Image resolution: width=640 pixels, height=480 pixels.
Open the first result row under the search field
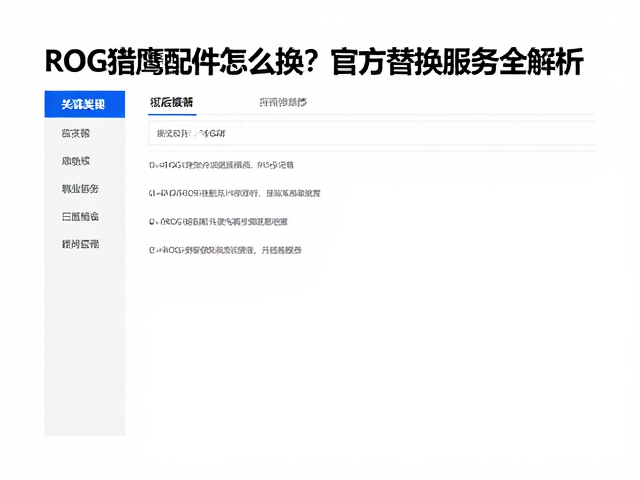221,165
